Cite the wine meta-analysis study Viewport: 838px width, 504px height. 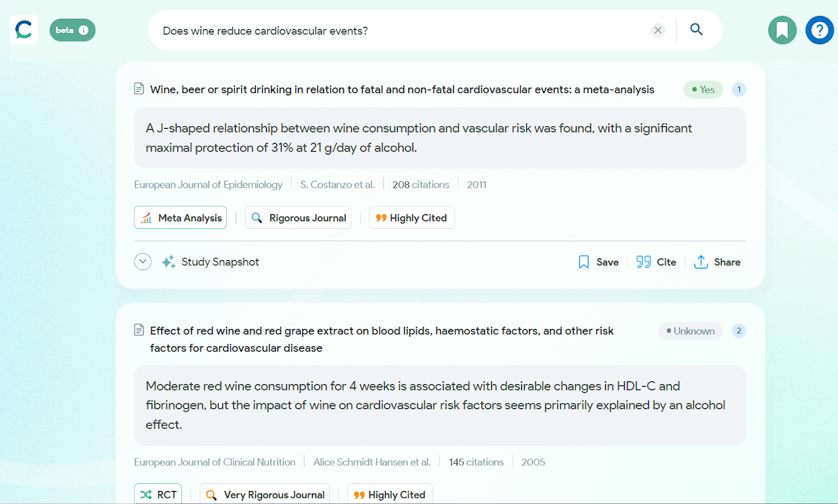(656, 262)
